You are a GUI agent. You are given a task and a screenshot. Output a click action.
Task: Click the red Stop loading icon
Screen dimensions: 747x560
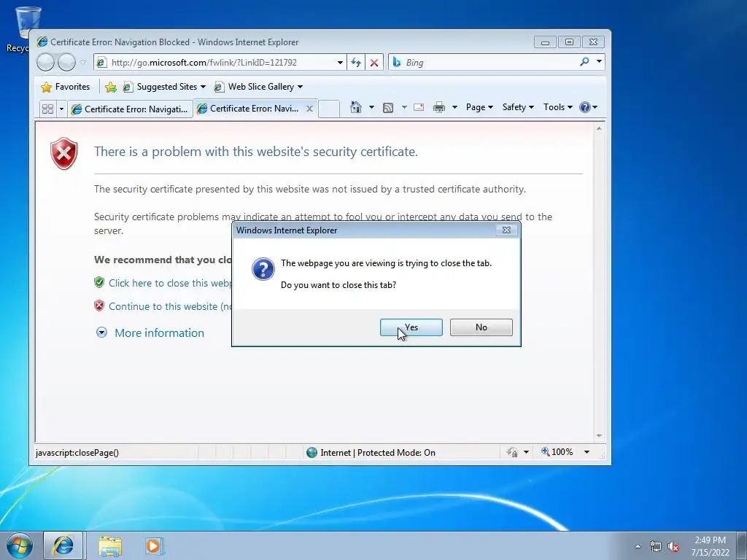click(374, 63)
